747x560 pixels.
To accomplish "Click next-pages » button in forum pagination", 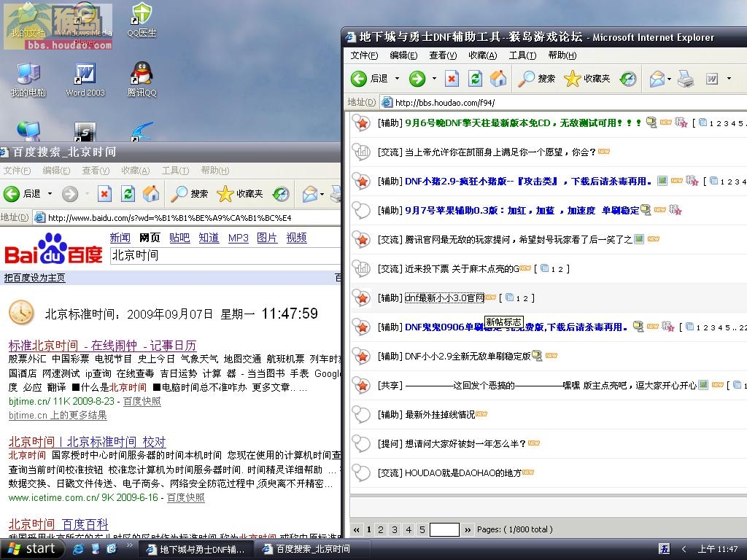I will click(x=468, y=529).
